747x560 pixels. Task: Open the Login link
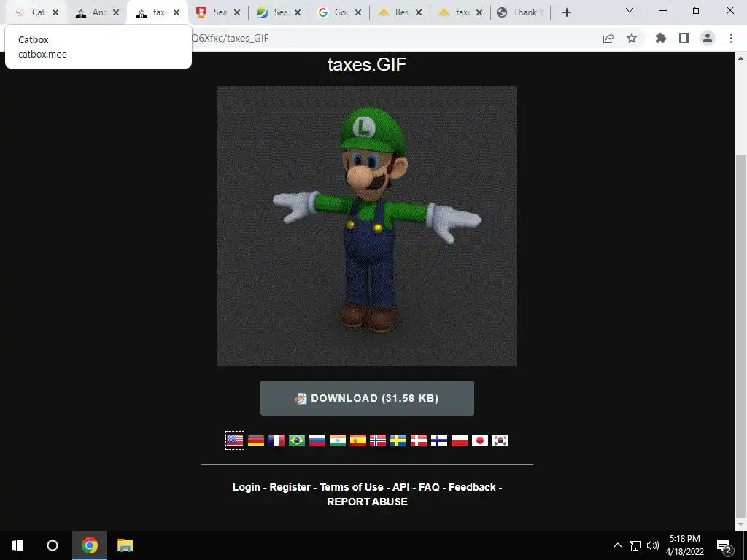point(247,487)
